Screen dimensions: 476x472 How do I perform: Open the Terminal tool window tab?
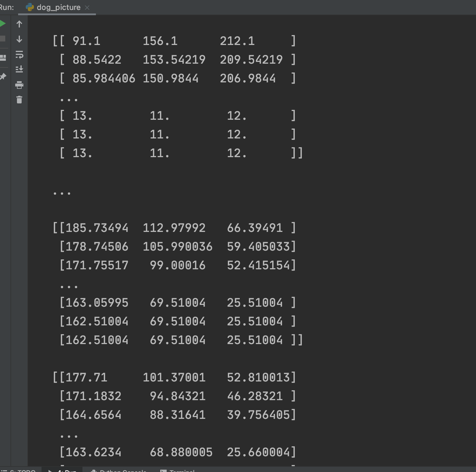pyautogui.click(x=177, y=470)
